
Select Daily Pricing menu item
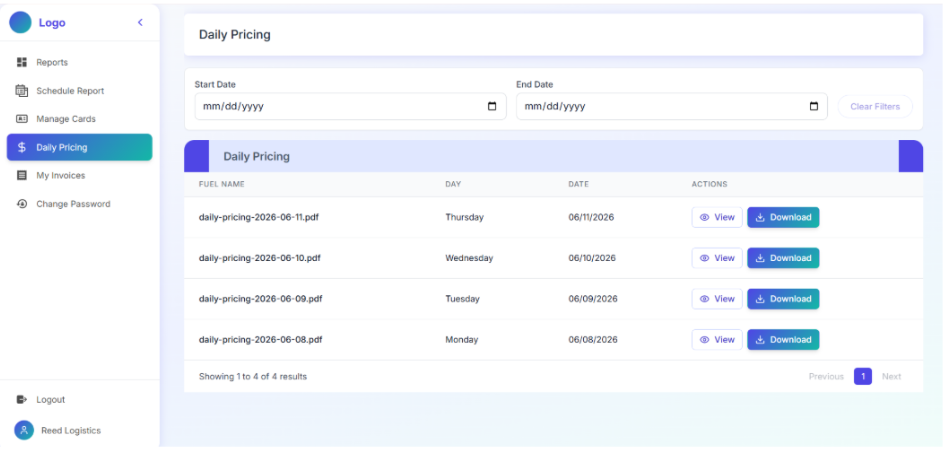79,147
